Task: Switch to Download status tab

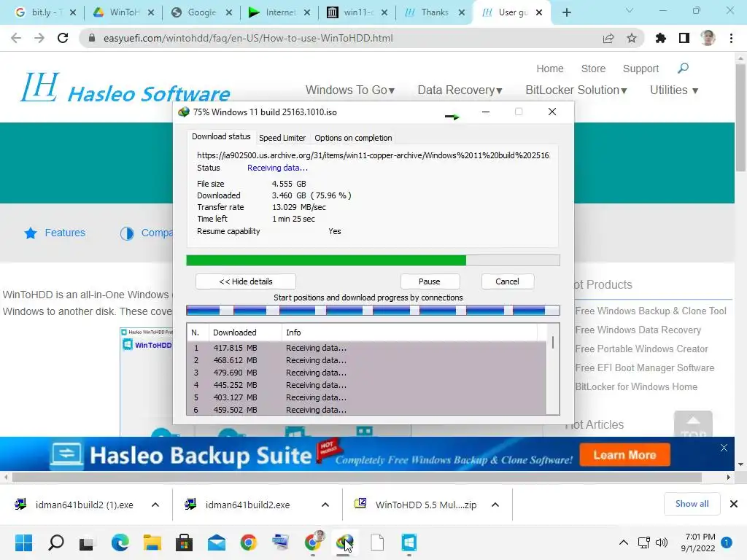Action: [x=221, y=136]
